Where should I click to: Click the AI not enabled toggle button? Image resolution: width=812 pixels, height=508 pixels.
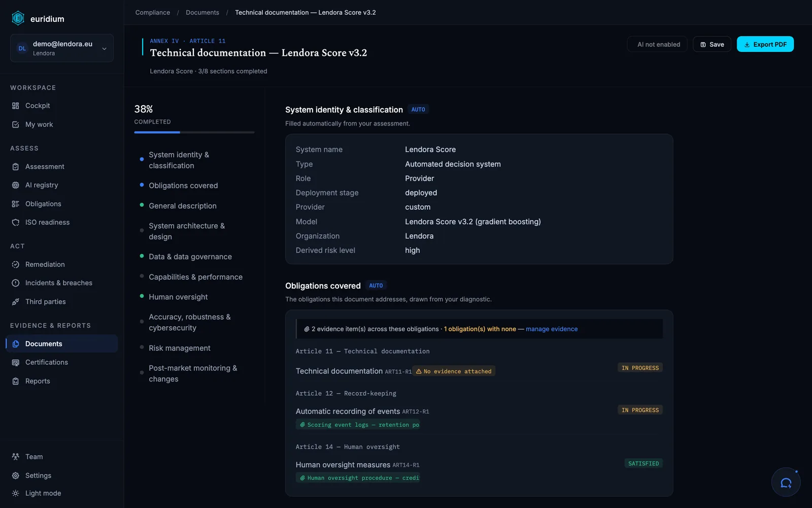(657, 45)
